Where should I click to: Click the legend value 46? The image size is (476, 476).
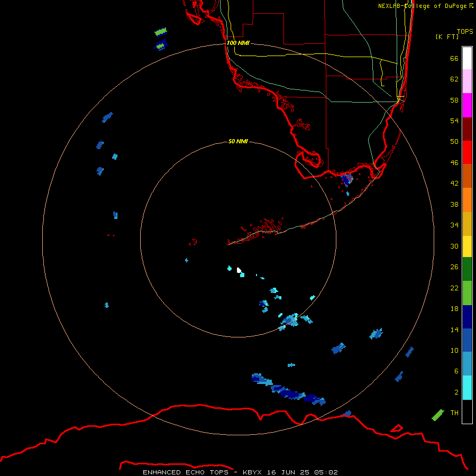pyautogui.click(x=454, y=162)
